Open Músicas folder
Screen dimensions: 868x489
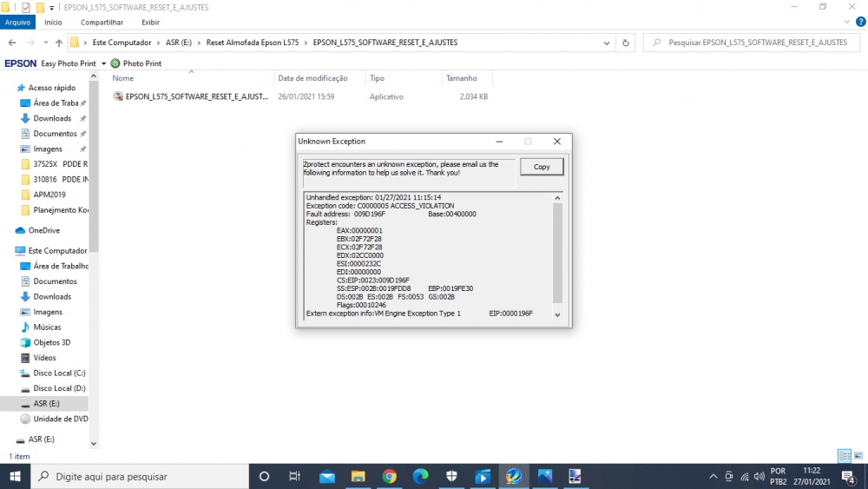[47, 327]
